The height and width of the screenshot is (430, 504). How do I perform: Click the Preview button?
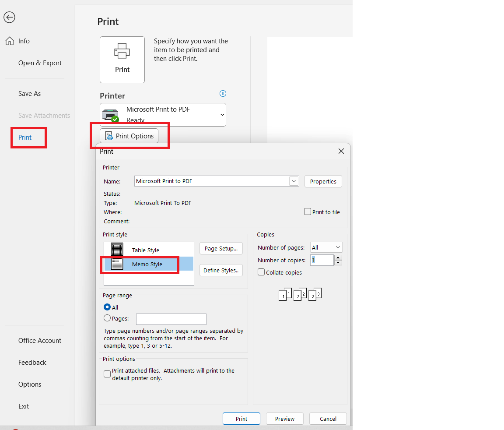pyautogui.click(x=284, y=419)
